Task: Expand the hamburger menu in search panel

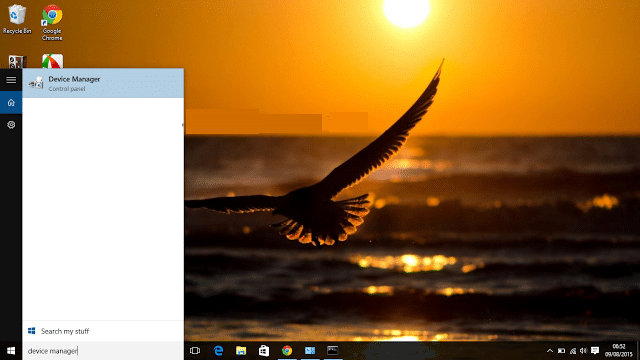Action: pyautogui.click(x=11, y=80)
